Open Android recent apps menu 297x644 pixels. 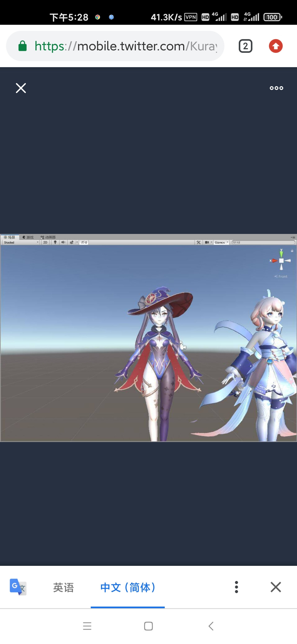(x=87, y=626)
